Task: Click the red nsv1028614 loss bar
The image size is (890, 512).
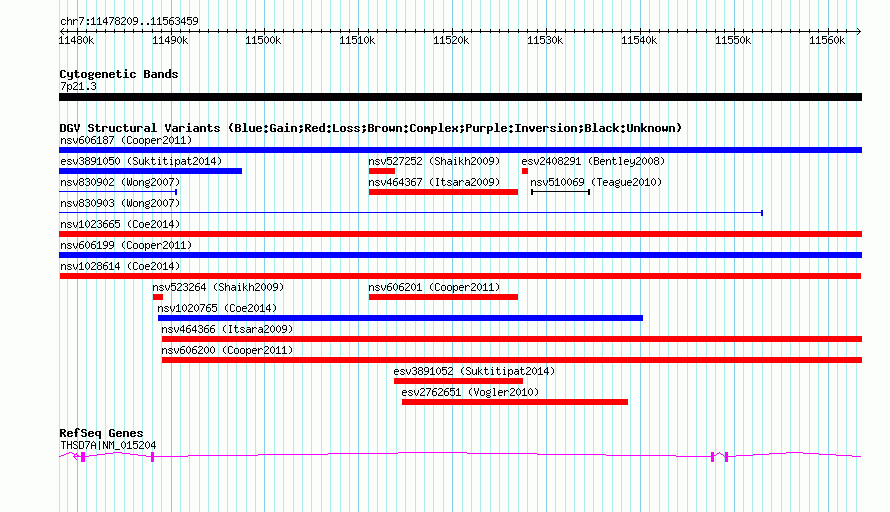Action: click(460, 276)
